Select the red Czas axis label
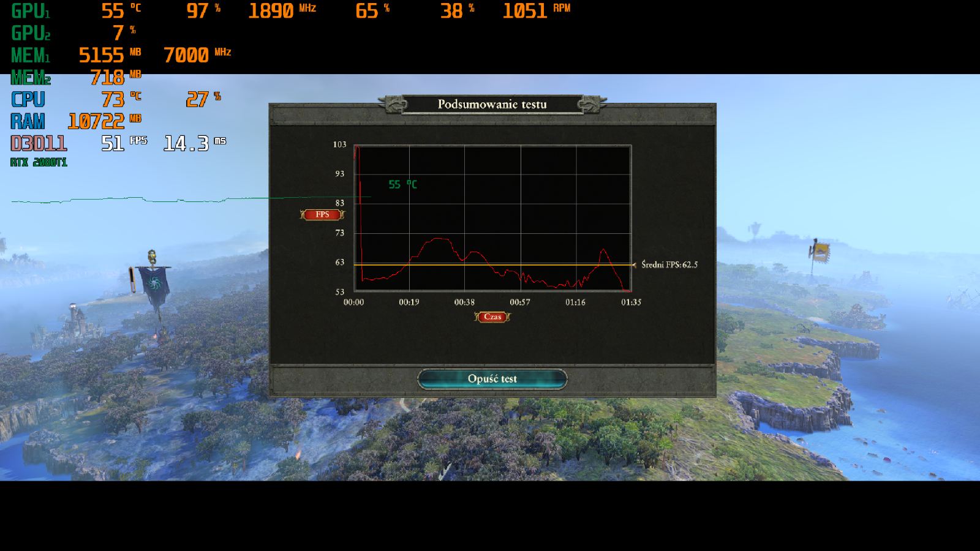Image resolution: width=980 pixels, height=551 pixels. (492, 317)
